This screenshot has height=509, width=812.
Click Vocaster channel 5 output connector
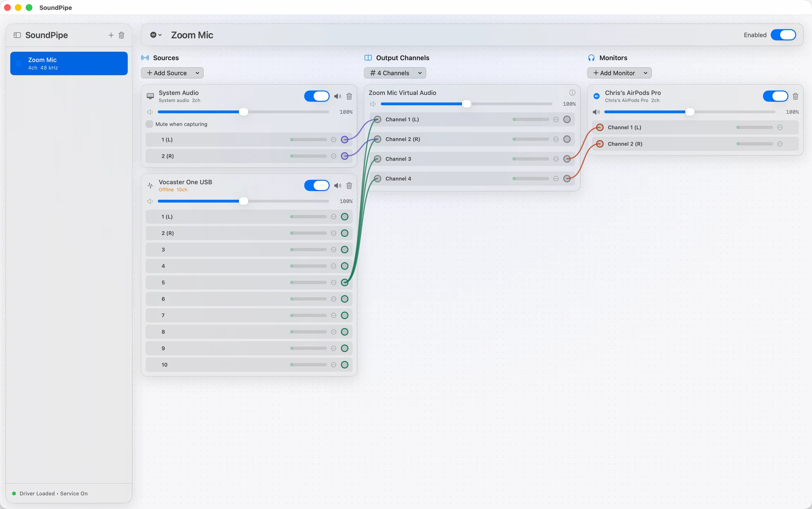(x=345, y=282)
